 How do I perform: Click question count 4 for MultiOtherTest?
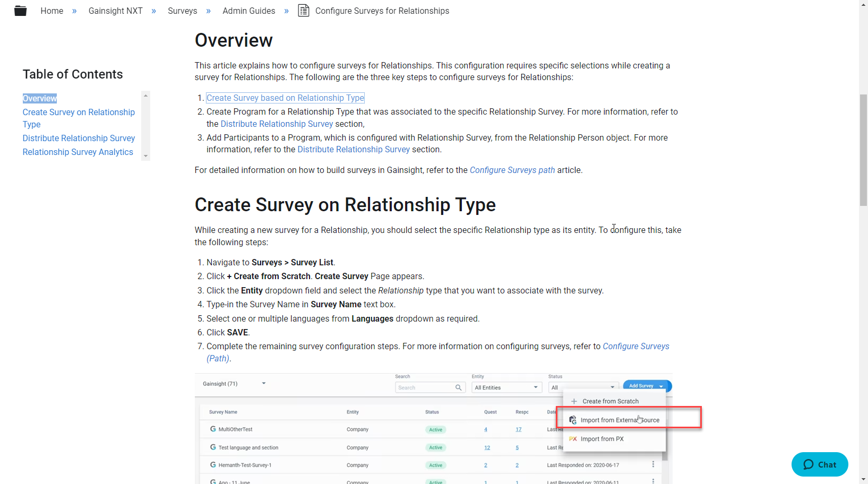click(x=486, y=429)
